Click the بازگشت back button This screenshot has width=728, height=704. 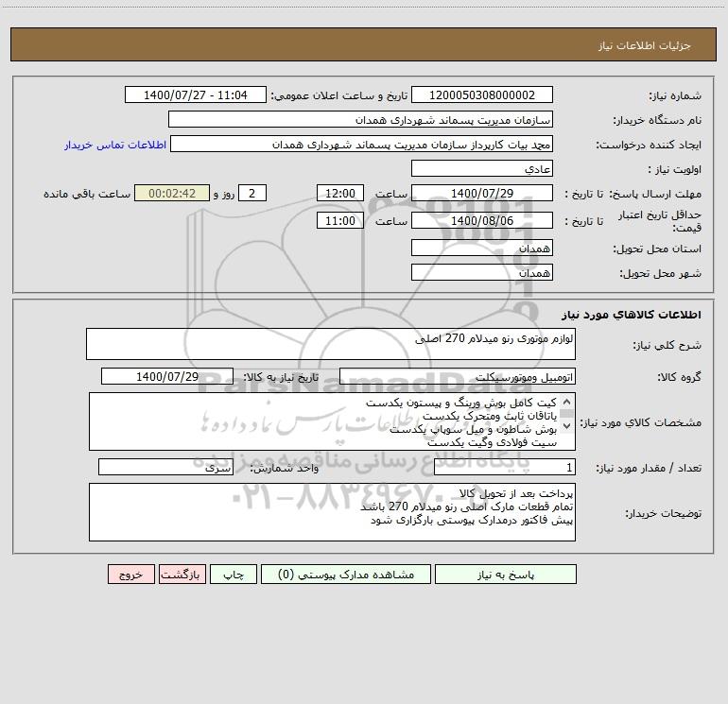coord(181,575)
